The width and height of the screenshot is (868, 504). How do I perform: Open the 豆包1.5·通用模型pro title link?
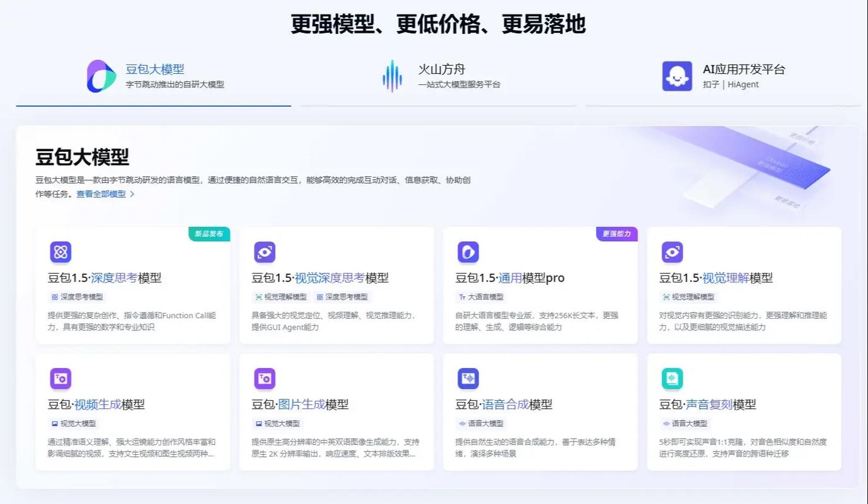tap(510, 278)
